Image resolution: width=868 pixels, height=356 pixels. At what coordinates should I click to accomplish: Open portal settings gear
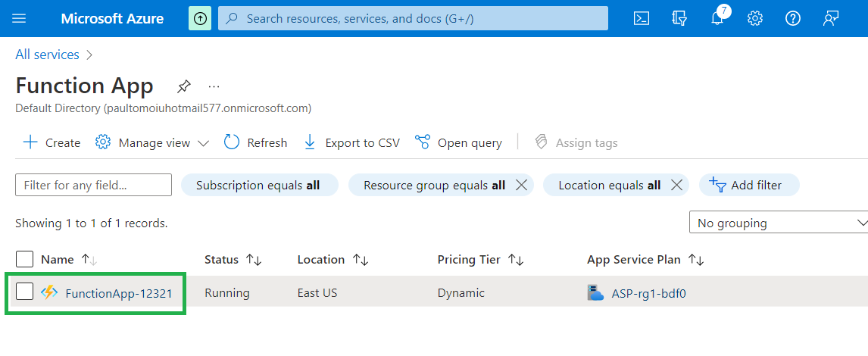pos(755,18)
